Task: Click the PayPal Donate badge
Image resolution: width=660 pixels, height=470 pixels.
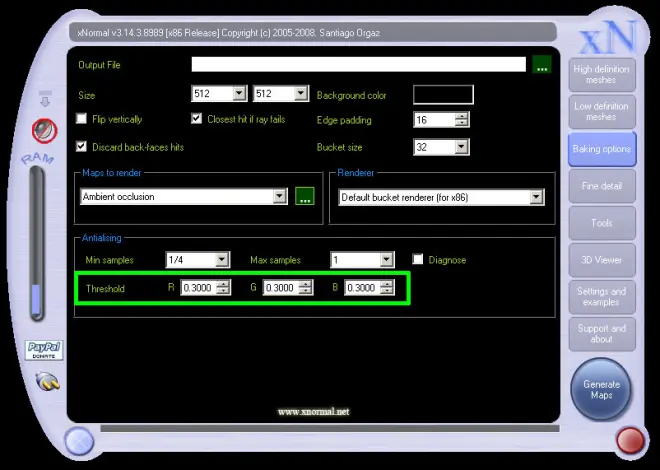Action: pos(44,350)
